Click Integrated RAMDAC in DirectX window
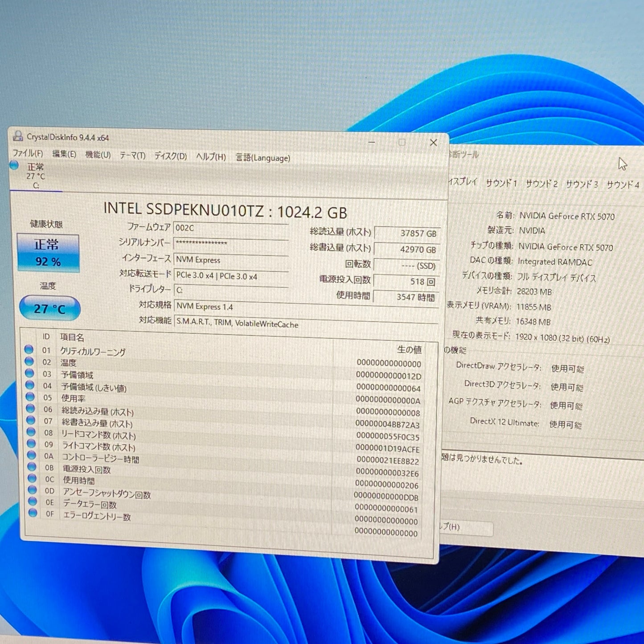Image resolution: width=644 pixels, height=644 pixels. (555, 262)
